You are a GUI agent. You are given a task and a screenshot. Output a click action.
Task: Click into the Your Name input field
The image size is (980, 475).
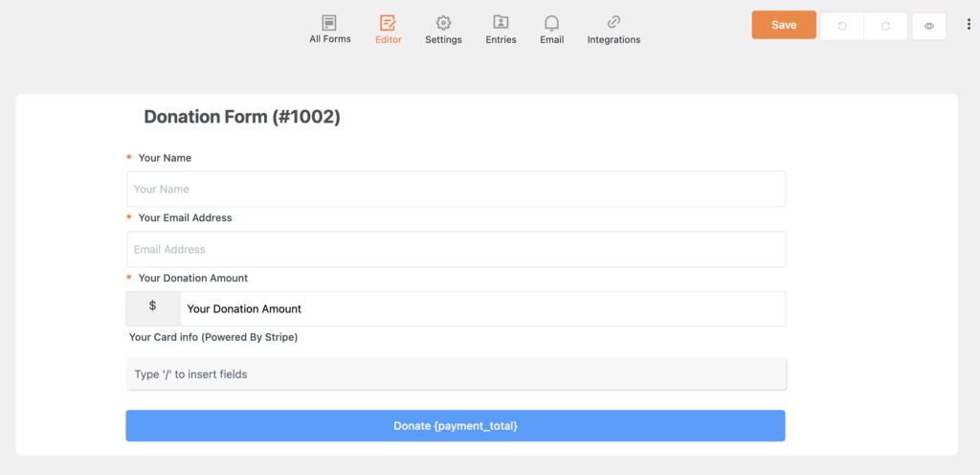pos(456,190)
